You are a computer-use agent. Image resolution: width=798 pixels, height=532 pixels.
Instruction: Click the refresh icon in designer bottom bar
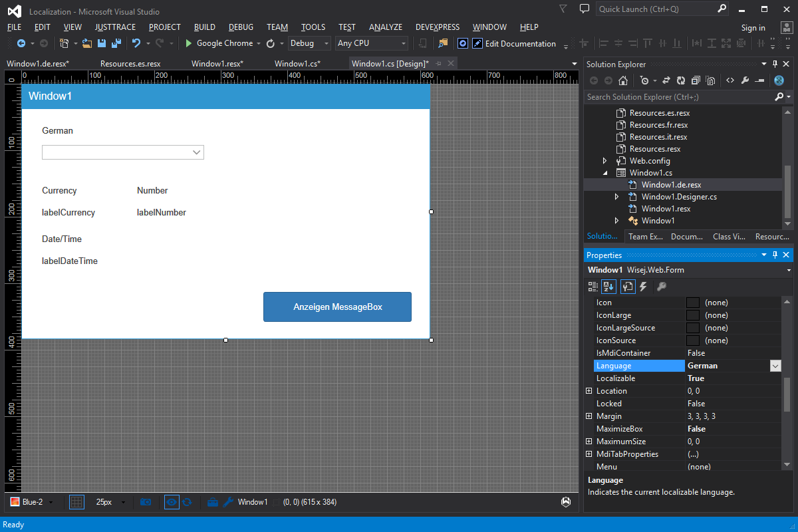click(x=188, y=502)
